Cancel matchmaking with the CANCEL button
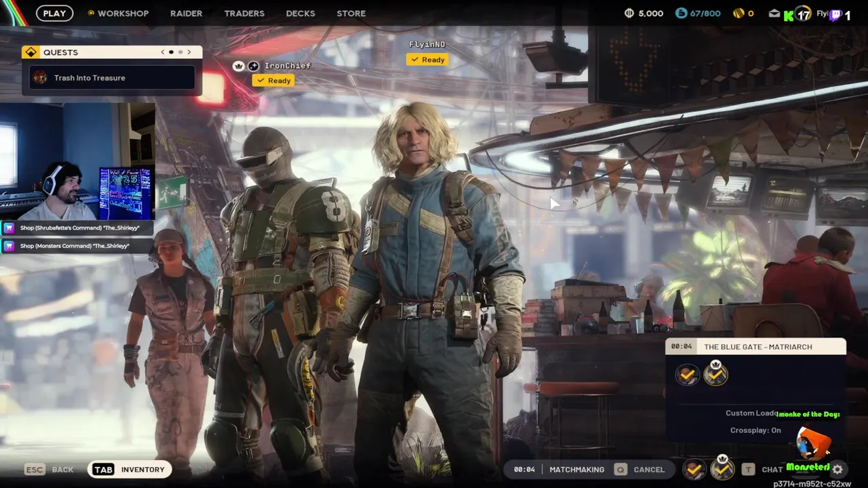The height and width of the screenshot is (488, 868). coord(649,470)
